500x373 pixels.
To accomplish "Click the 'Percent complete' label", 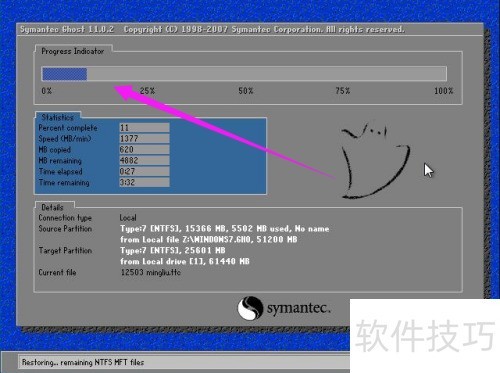I will tap(68, 128).
